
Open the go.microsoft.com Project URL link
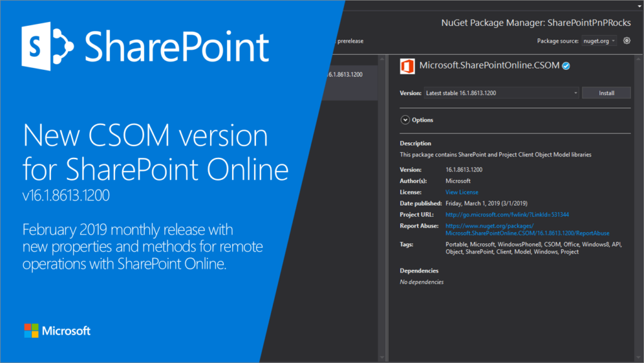(507, 215)
